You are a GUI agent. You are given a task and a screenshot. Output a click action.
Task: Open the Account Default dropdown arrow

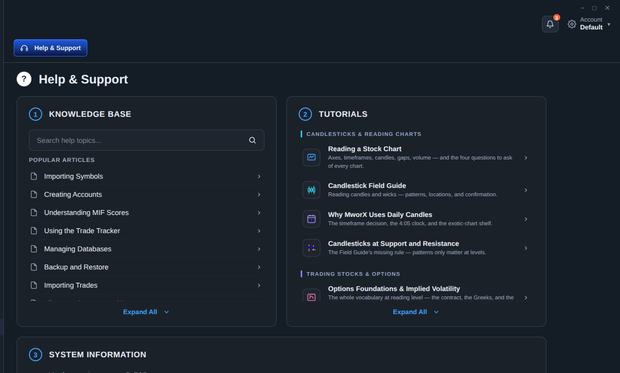click(609, 24)
